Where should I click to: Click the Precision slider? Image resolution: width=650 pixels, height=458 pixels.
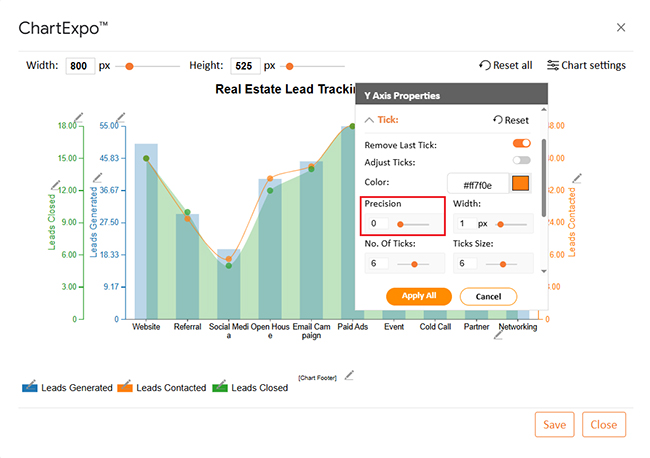[x=413, y=224]
